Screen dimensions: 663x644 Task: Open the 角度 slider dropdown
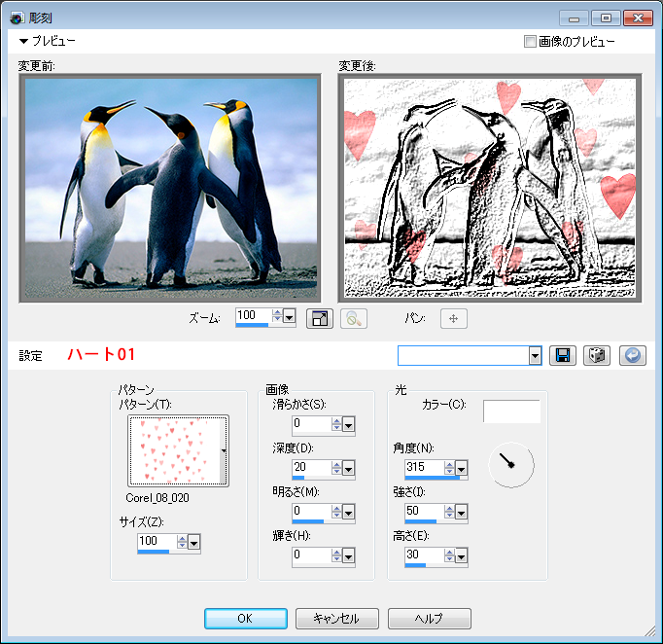462,469
